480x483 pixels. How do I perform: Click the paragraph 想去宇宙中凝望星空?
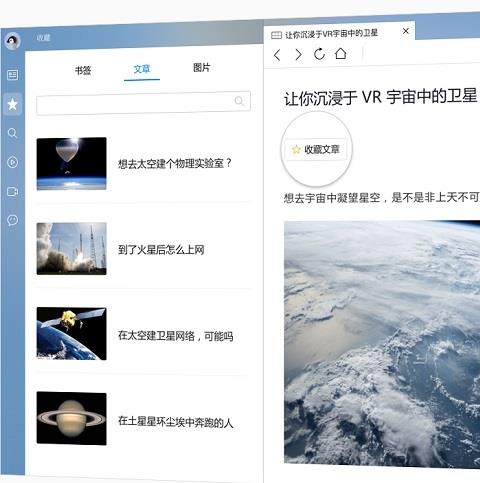[381, 197]
